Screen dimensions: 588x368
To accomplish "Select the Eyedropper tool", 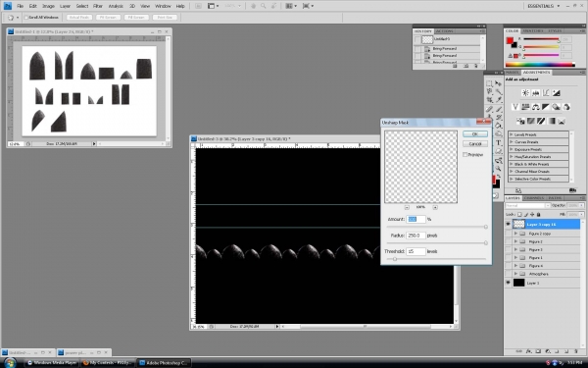I will (499, 100).
